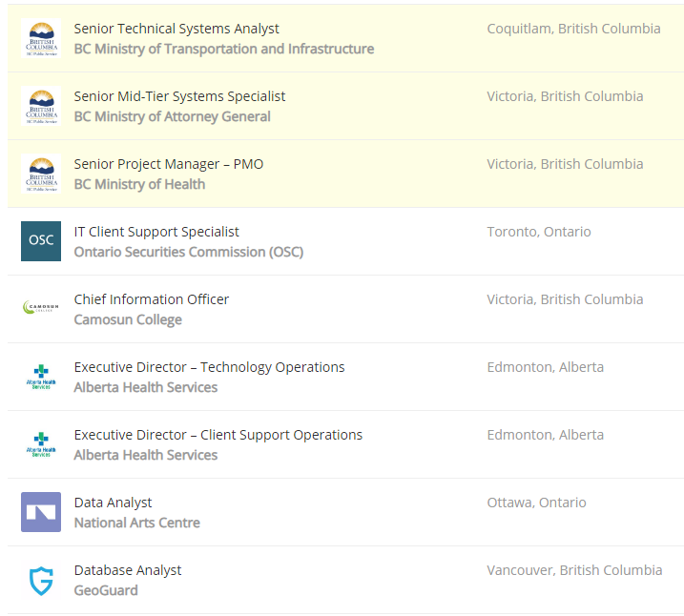Click BC logo beside Senior Project Manager
684x616 pixels.
tap(41, 174)
